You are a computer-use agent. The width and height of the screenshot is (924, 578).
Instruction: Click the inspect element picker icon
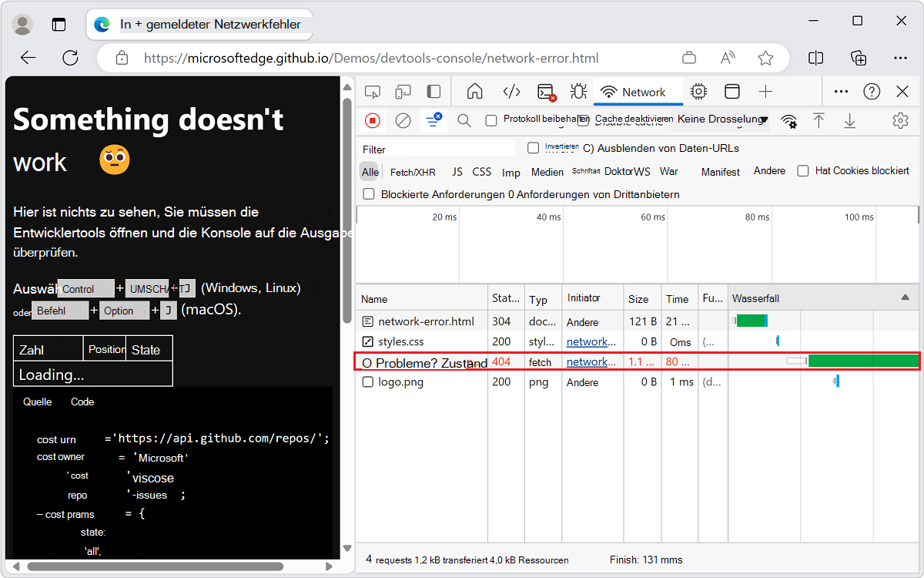(x=373, y=92)
